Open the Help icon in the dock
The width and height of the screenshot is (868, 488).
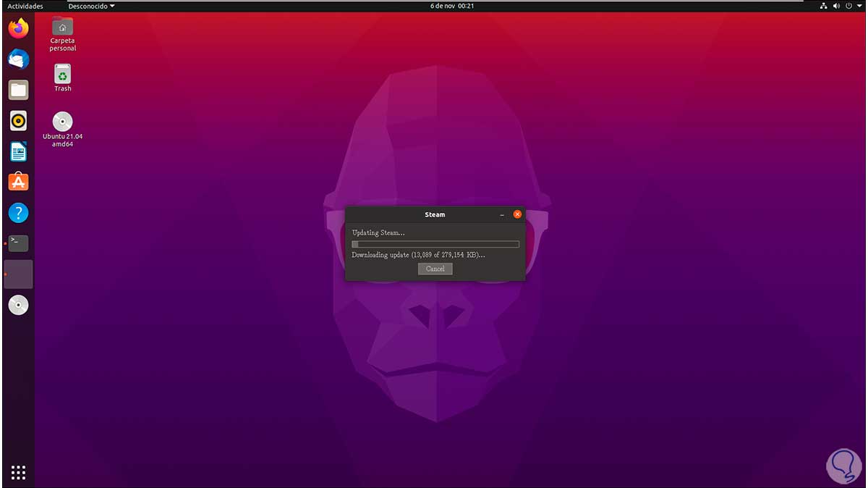pyautogui.click(x=18, y=213)
